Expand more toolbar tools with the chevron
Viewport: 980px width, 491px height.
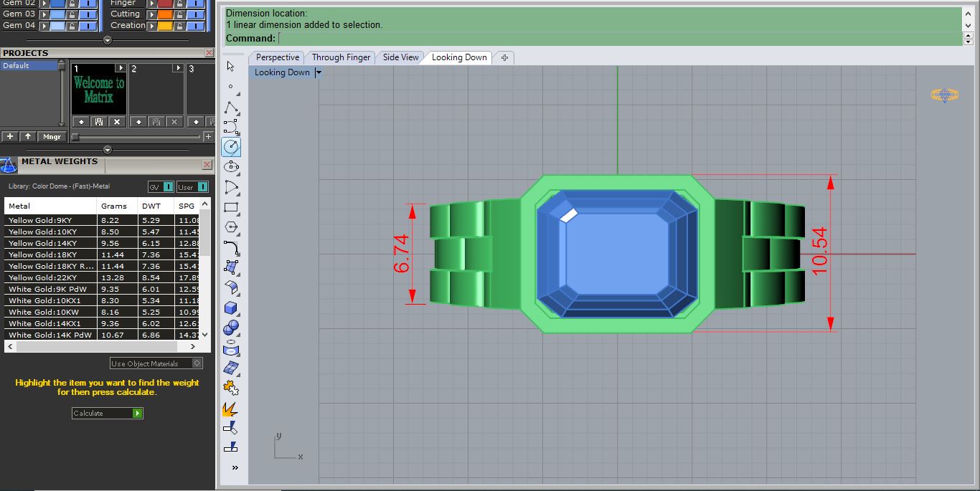(235, 468)
